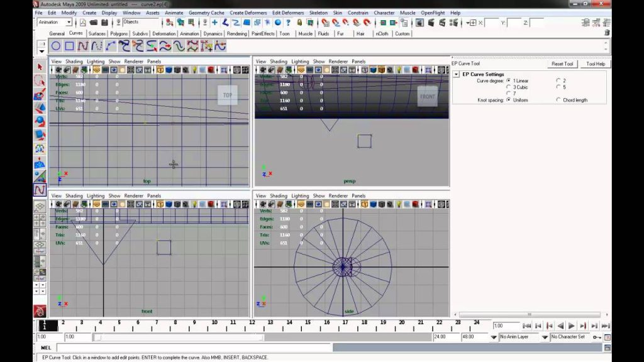
Task: Render the current frame using the clapperboard icon
Action: 431,23
